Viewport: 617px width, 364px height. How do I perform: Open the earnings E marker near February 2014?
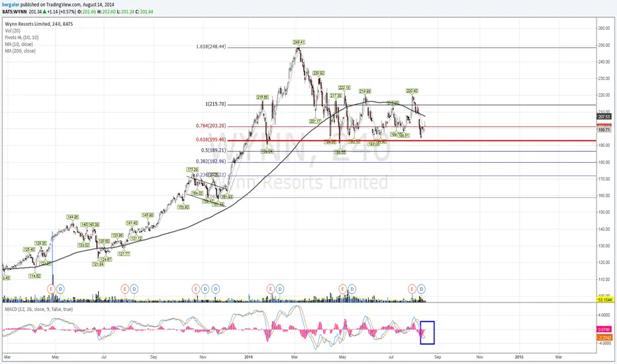coord(270,289)
